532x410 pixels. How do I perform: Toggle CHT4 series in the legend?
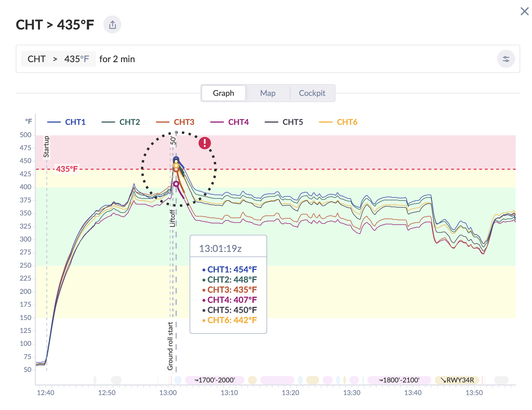click(x=238, y=122)
